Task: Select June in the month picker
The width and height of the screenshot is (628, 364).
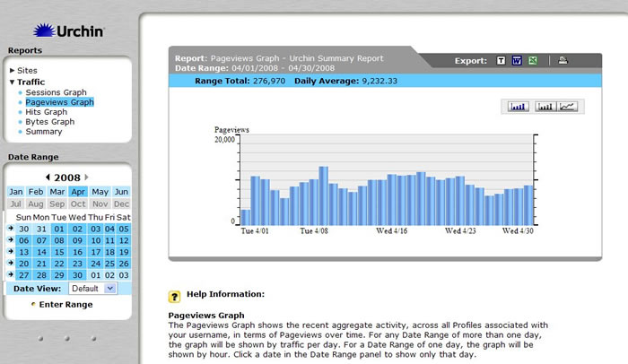Action: coord(121,192)
